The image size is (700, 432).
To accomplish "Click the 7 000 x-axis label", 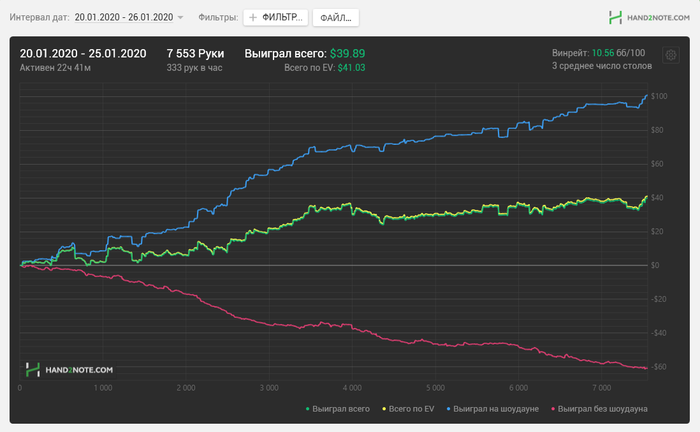I will point(602,388).
